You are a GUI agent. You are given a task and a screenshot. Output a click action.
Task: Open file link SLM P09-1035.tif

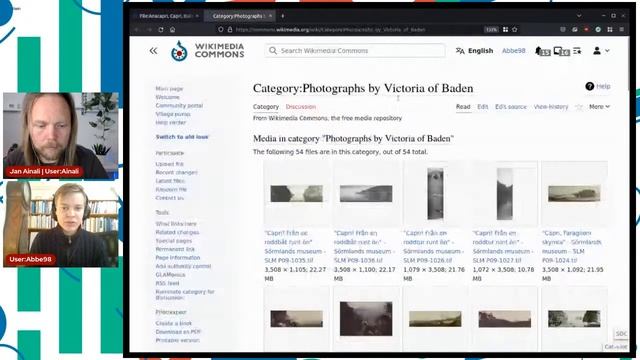click(x=295, y=247)
